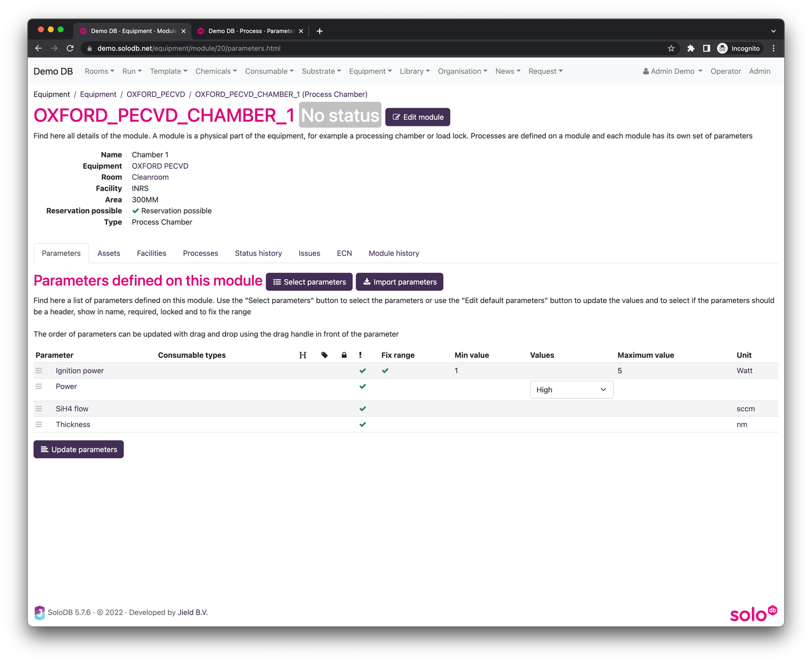The height and width of the screenshot is (663, 812).
Task: Expand the Equipment navbar menu
Action: click(370, 71)
